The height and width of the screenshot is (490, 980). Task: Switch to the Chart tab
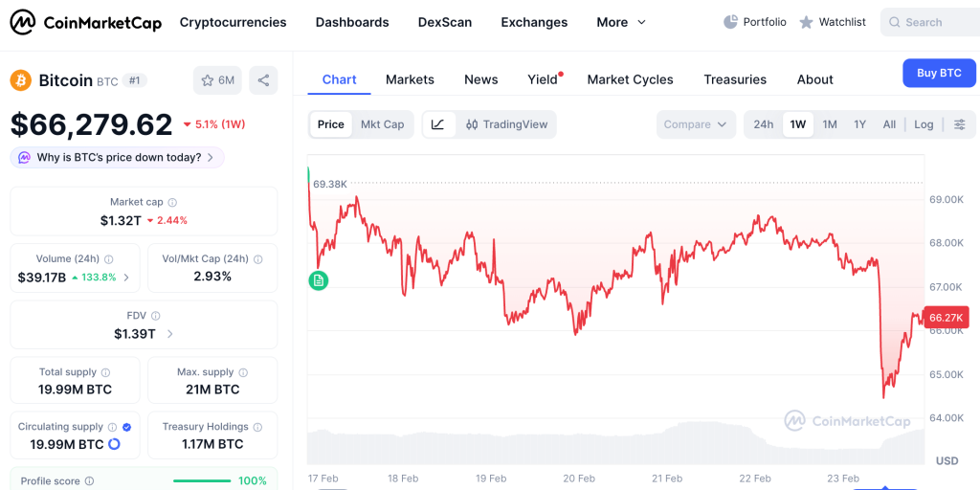point(340,79)
